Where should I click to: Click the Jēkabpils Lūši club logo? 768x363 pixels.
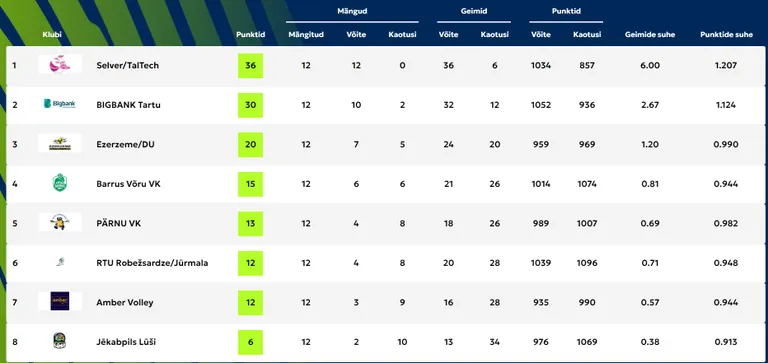(60, 341)
